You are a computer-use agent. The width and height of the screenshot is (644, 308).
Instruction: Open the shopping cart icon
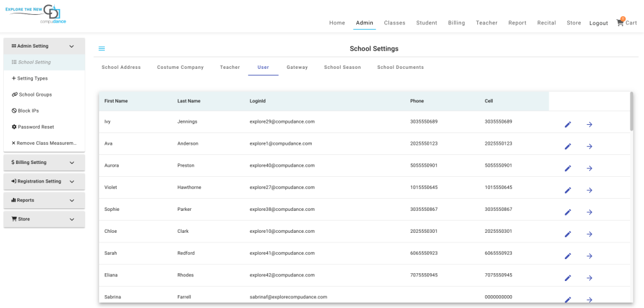(x=621, y=23)
